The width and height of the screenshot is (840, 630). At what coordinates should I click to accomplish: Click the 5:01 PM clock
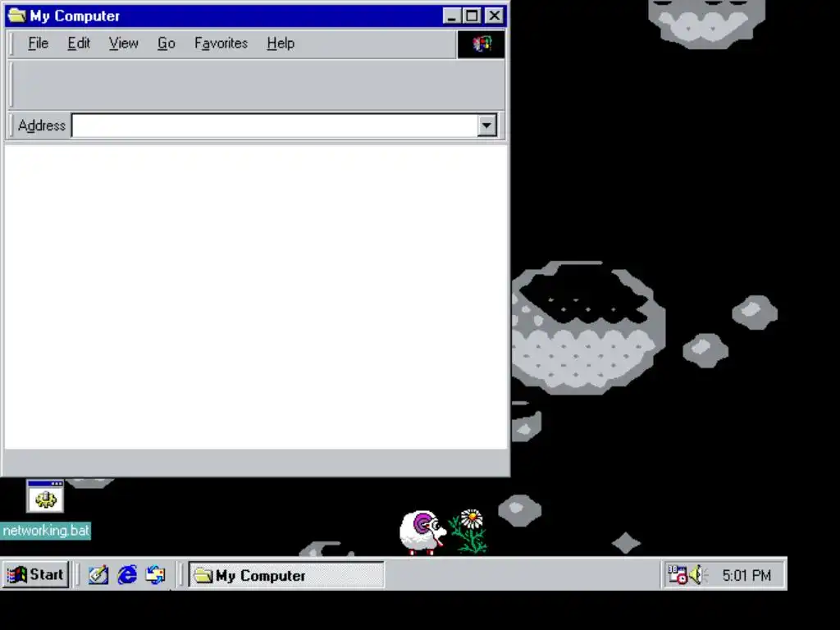[746, 576]
